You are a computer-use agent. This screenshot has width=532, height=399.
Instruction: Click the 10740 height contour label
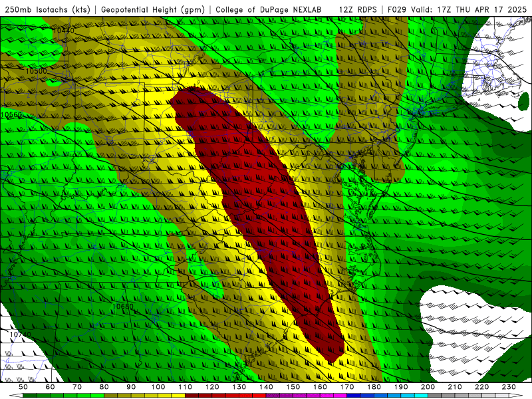point(21,334)
